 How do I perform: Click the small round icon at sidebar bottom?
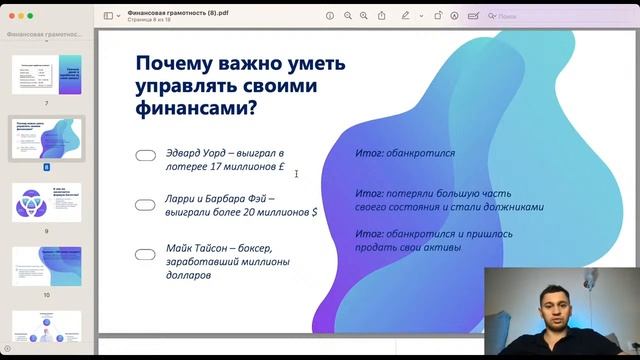coord(7,349)
